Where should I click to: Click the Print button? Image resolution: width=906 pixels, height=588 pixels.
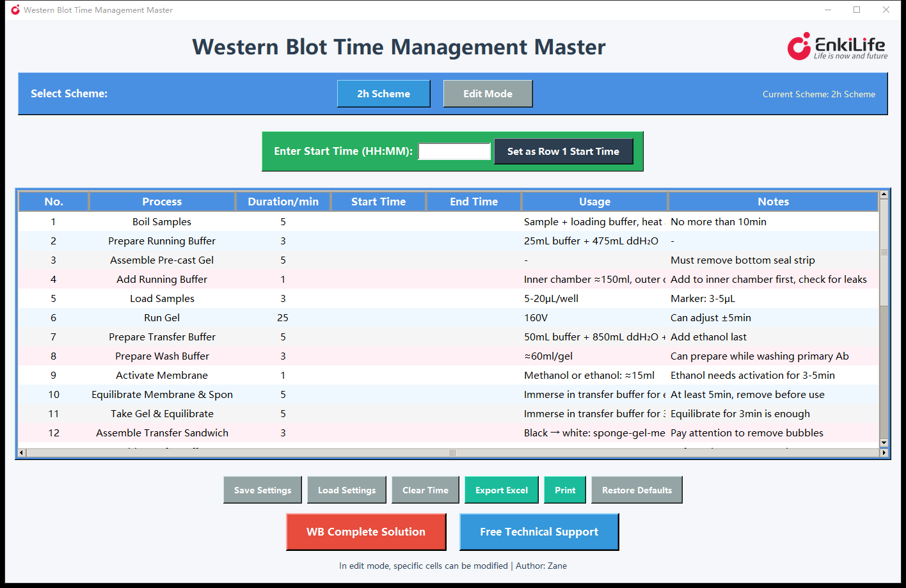[x=565, y=490]
